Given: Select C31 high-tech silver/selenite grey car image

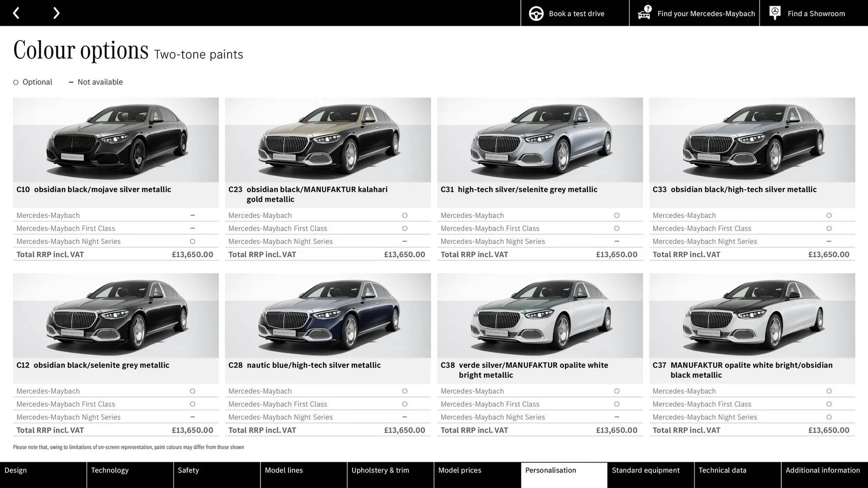Looking at the screenshot, I should point(540,140).
